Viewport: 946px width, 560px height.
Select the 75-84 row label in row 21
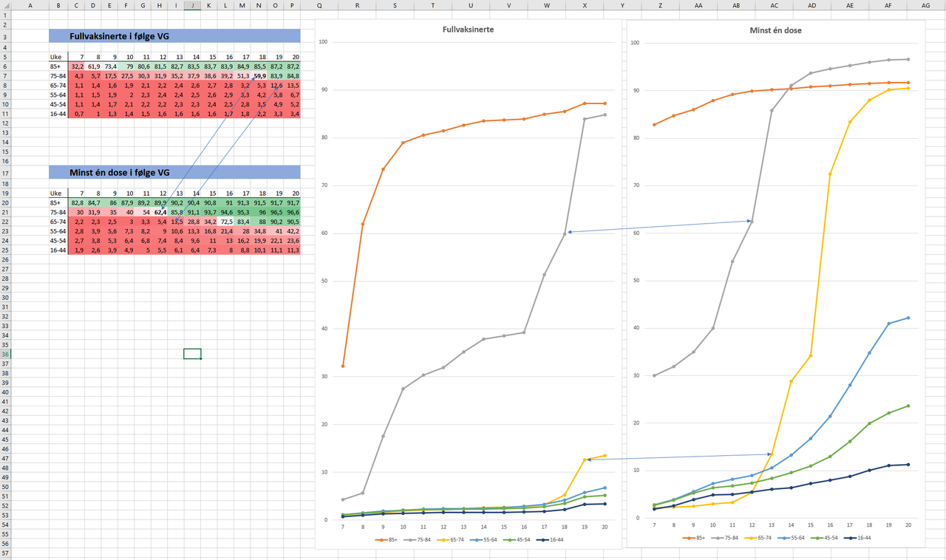tap(58, 212)
